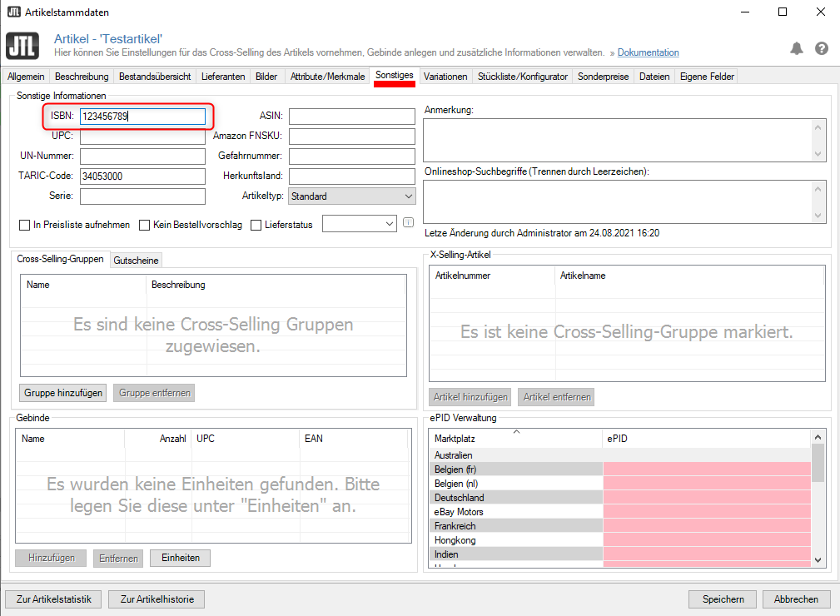This screenshot has height=616, width=840.
Task: Open the Beschreibung tab
Action: pos(82,77)
